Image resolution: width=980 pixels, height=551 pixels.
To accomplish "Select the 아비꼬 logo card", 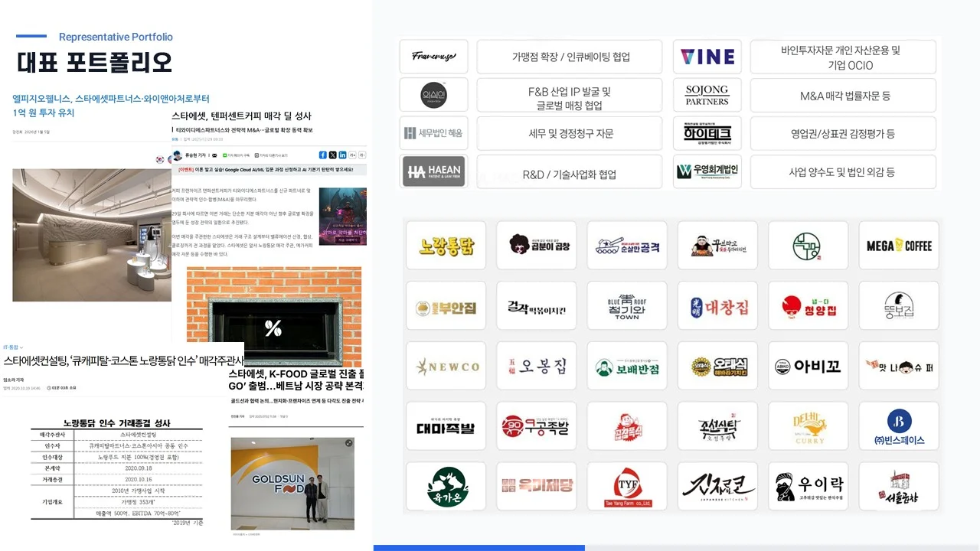I will pos(808,366).
